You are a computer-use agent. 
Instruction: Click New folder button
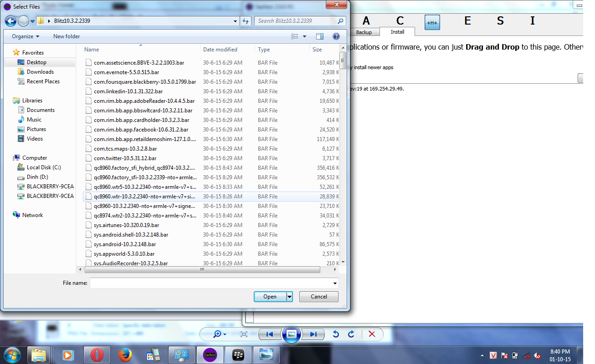coord(67,36)
